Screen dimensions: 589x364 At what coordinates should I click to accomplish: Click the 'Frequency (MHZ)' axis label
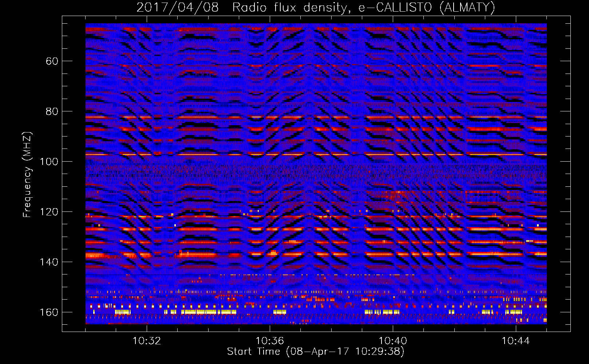[x=27, y=174]
